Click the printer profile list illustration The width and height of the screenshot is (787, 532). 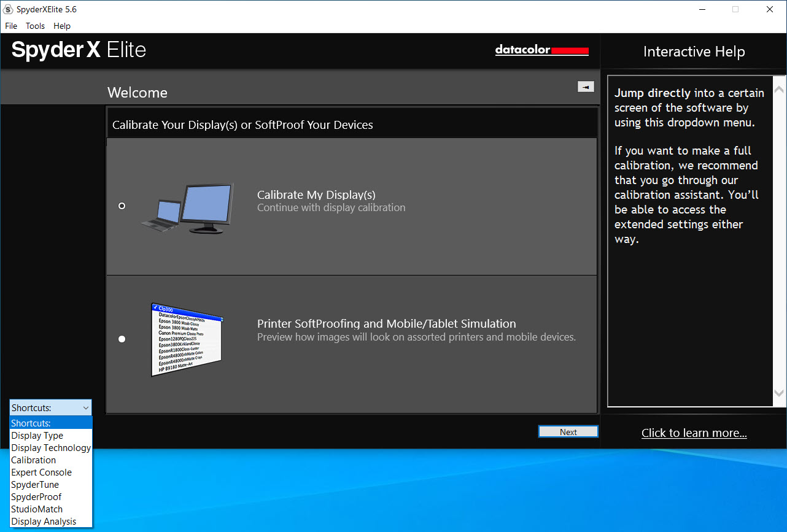click(x=187, y=339)
